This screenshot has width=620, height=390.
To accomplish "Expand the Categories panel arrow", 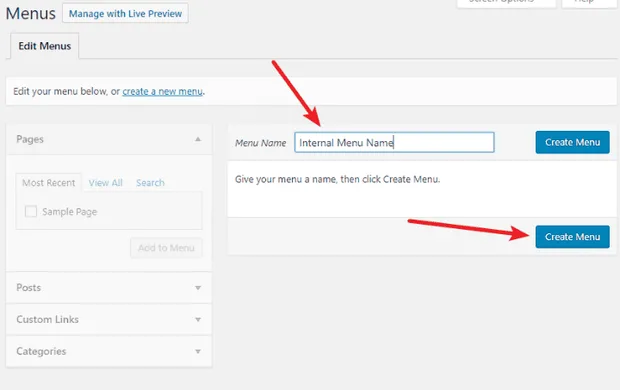I will click(198, 352).
